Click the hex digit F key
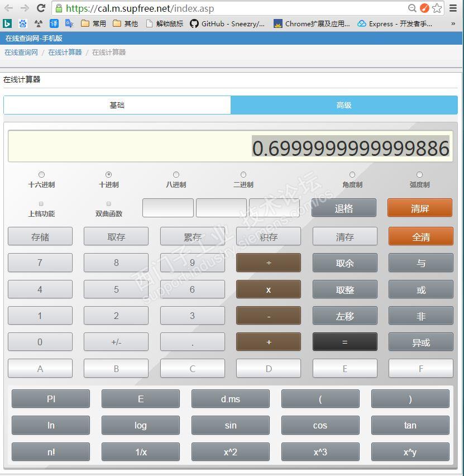464x476 pixels. 421,369
